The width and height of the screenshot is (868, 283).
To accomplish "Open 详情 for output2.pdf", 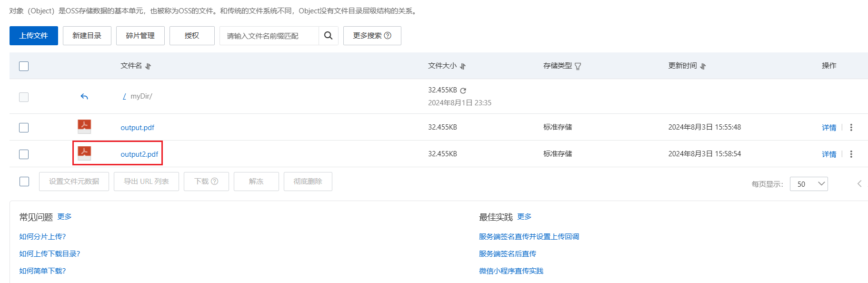I will 829,154.
